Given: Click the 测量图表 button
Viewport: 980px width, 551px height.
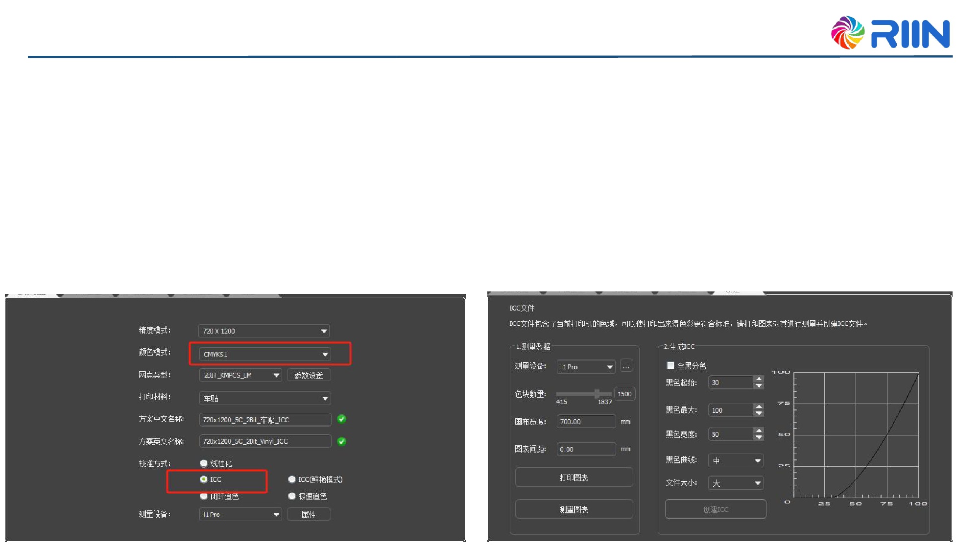Looking at the screenshot, I should pos(574,509).
